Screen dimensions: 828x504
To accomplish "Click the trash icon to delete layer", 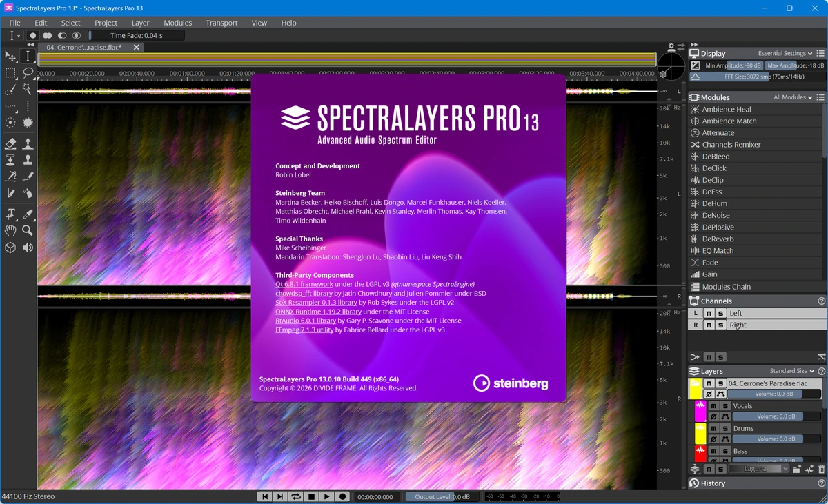I will (821, 469).
